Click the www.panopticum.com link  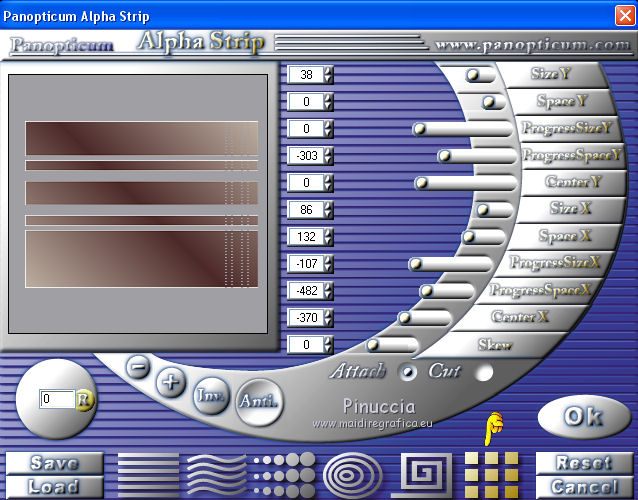(x=532, y=45)
